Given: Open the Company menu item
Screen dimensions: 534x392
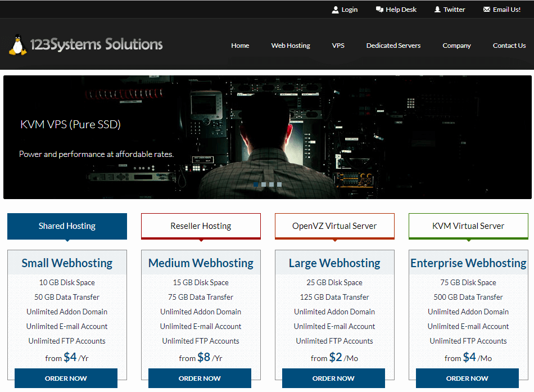Looking at the screenshot, I should click(456, 46).
